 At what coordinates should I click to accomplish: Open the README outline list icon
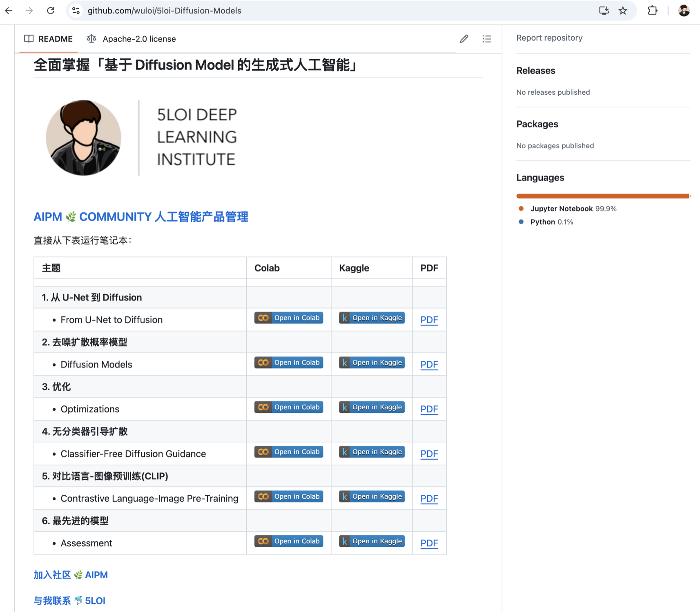click(x=487, y=39)
